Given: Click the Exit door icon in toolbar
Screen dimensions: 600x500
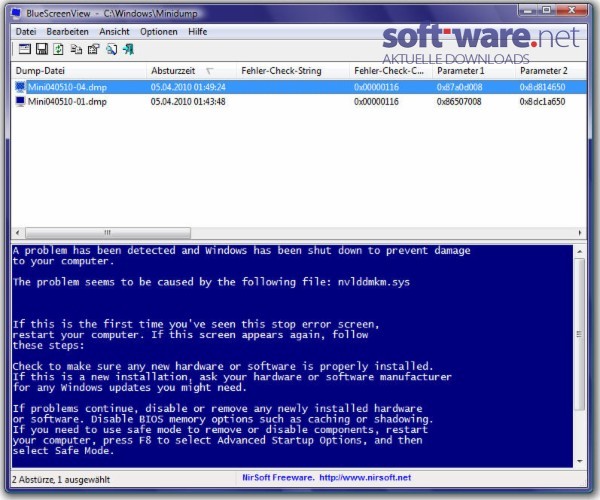Looking at the screenshot, I should [x=129, y=49].
